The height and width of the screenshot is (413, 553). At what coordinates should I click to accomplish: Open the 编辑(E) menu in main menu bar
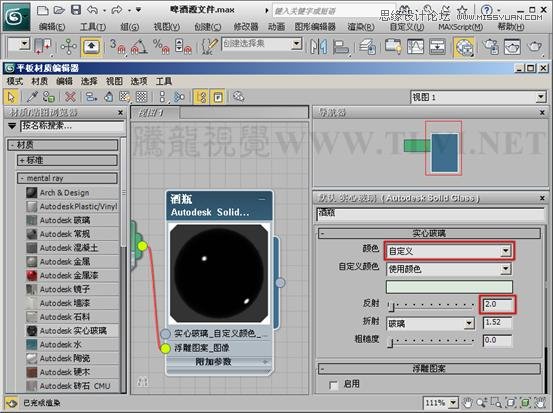click(52, 27)
